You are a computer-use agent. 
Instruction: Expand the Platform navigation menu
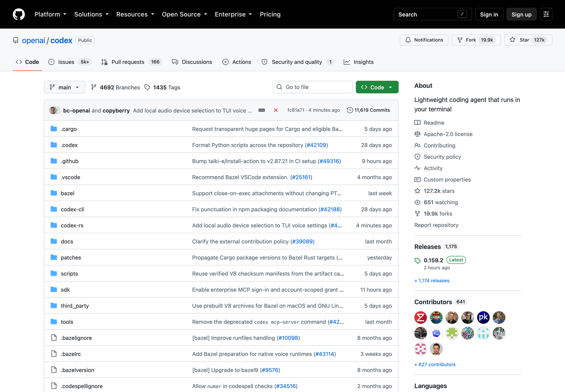point(50,14)
